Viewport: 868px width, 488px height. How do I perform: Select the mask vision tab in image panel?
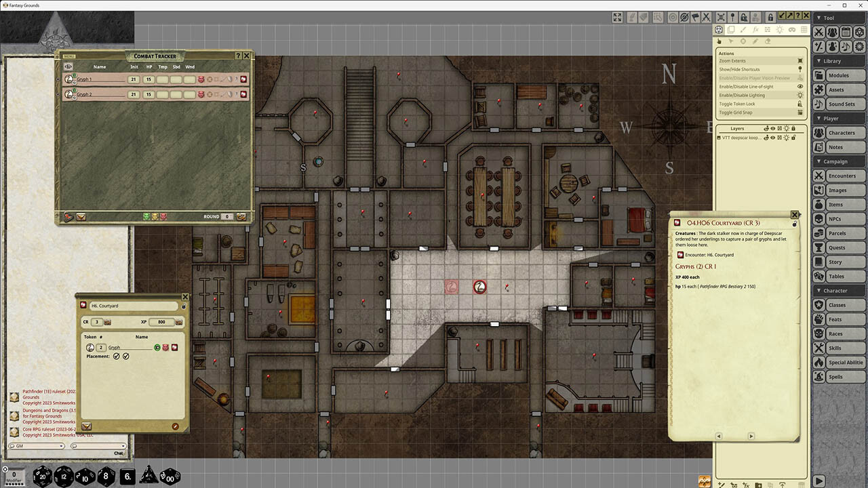(792, 30)
